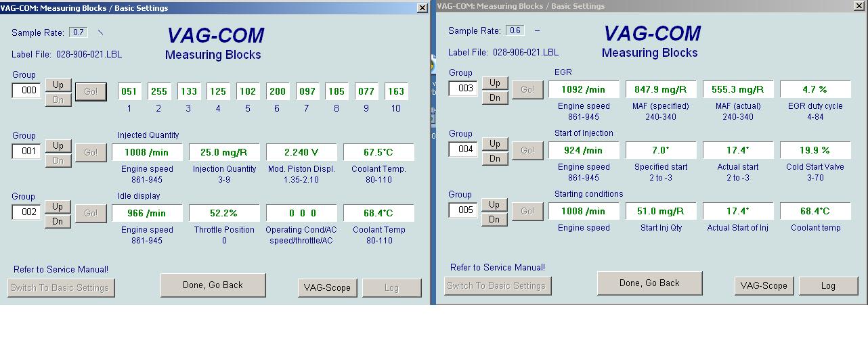868x355 pixels.
Task: Select the Group 003 input field
Action: tap(463, 89)
